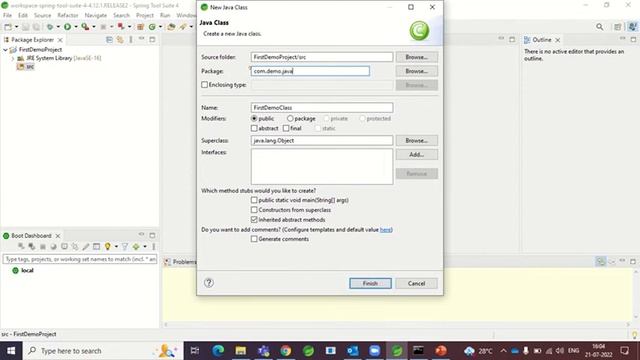Enable the Enclosing type checkbox
640x360 pixels.
204,85
